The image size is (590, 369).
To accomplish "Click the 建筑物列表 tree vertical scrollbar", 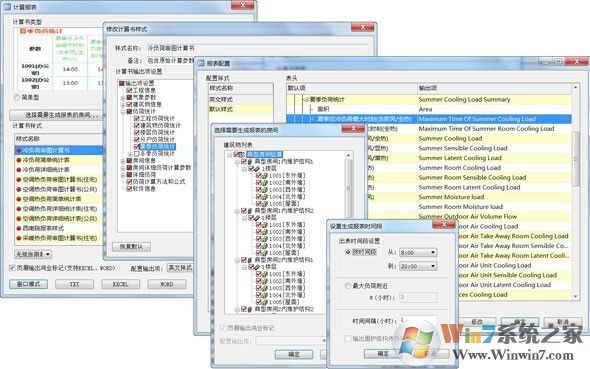I will 348,188.
